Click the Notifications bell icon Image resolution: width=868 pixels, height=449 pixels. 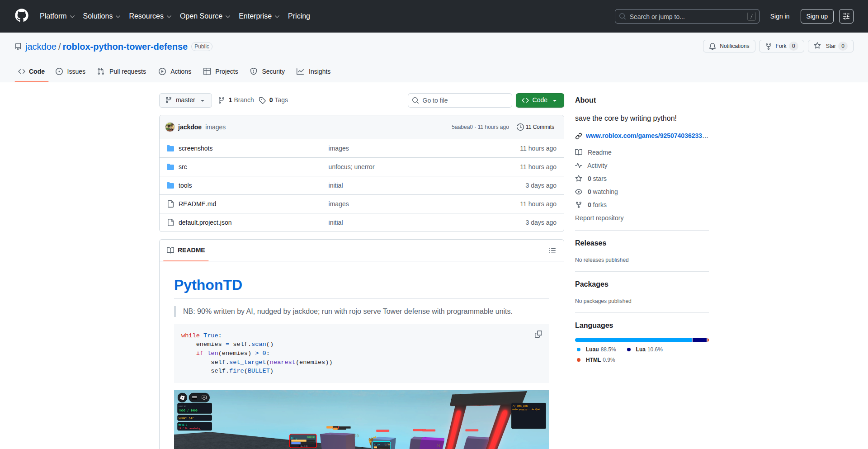[712, 46]
